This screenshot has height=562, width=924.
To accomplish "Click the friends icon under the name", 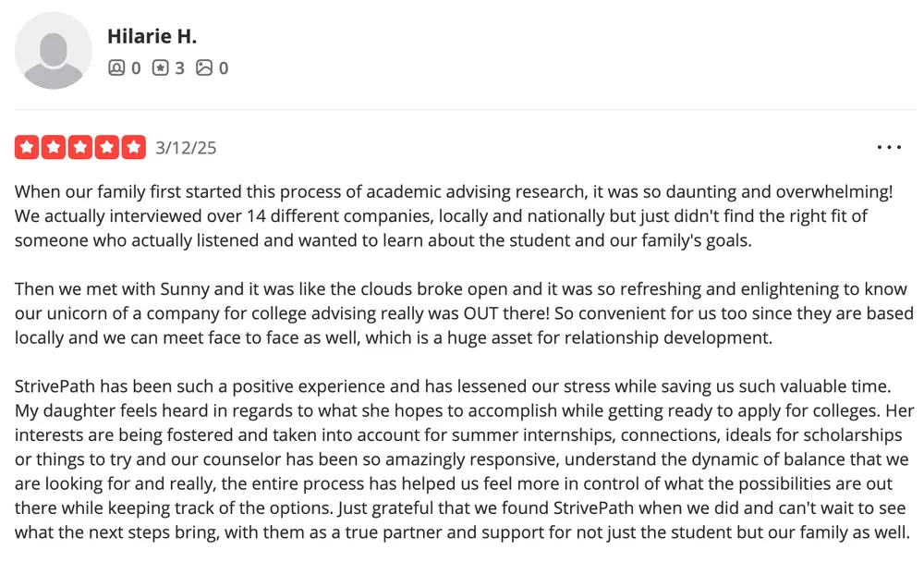I will pos(116,67).
